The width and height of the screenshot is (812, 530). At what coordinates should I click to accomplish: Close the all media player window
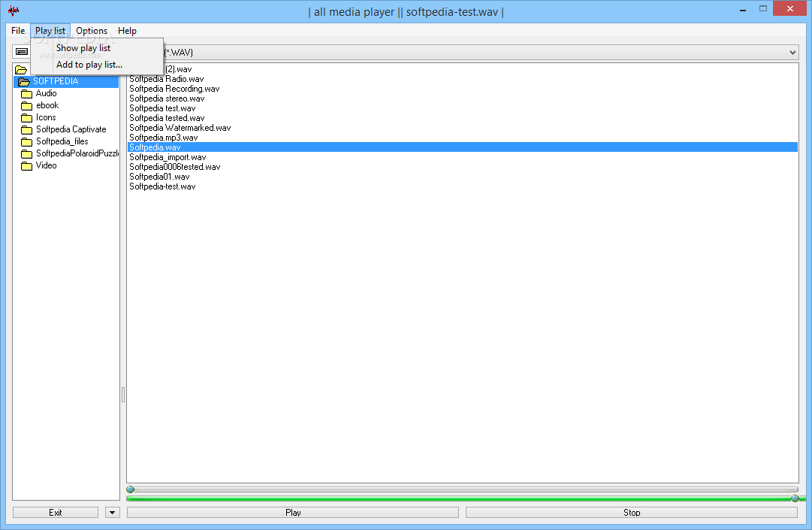click(x=790, y=8)
